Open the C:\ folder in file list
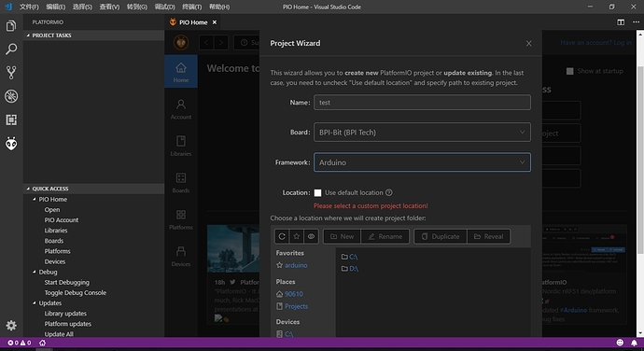644x351 pixels. click(x=353, y=257)
